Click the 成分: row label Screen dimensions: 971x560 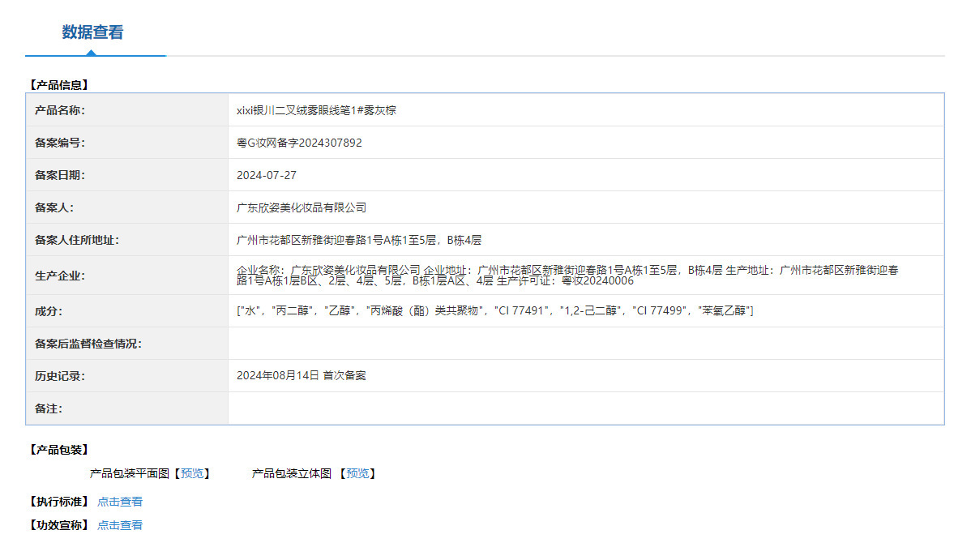49,311
